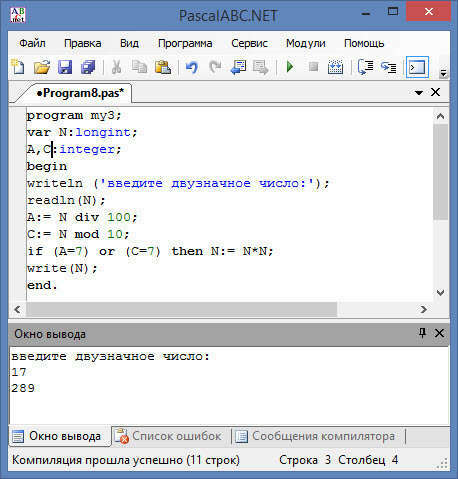This screenshot has height=479, width=458.
Task: Click the horizontal scrollbar right arrow
Action: pos(424,310)
